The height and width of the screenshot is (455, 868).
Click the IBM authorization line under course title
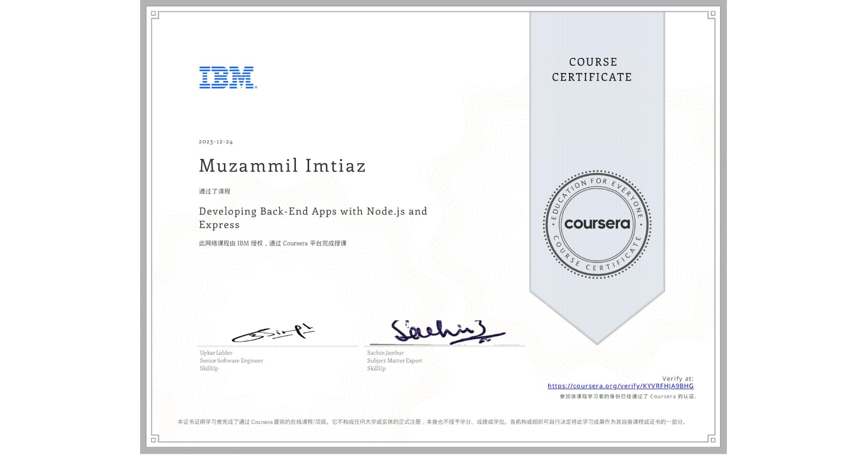pos(272,243)
